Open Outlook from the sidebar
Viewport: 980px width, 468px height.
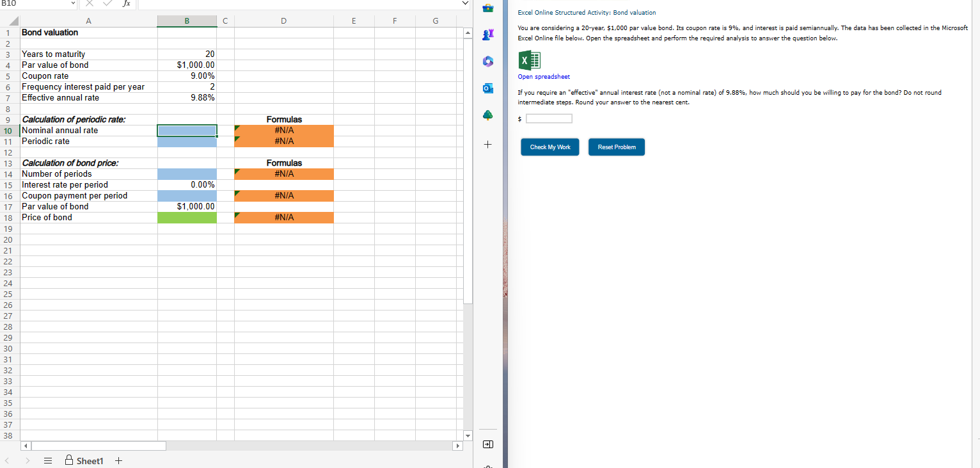487,88
